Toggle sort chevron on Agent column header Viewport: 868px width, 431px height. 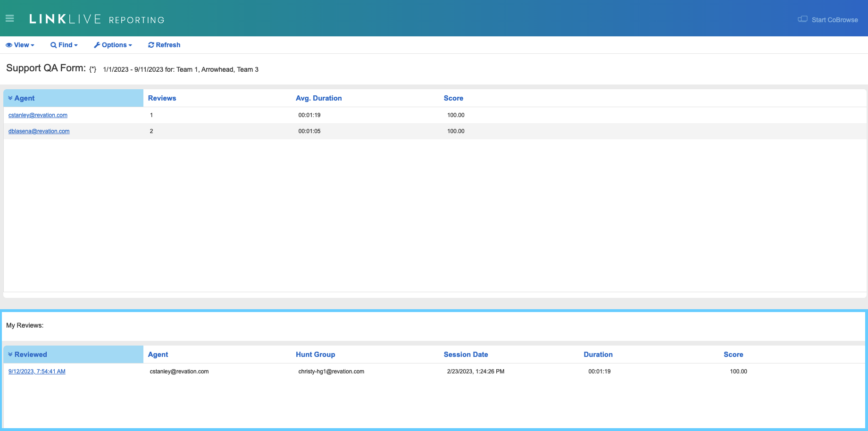pyautogui.click(x=10, y=98)
